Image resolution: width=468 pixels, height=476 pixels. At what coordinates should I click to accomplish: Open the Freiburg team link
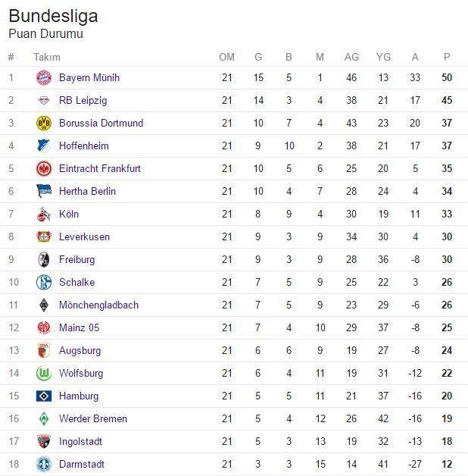(x=76, y=259)
